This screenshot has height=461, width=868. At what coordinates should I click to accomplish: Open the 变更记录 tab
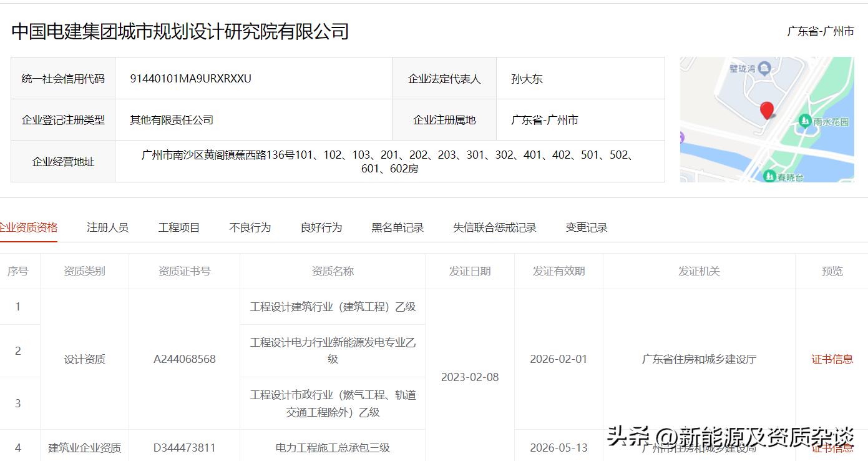[x=585, y=227]
